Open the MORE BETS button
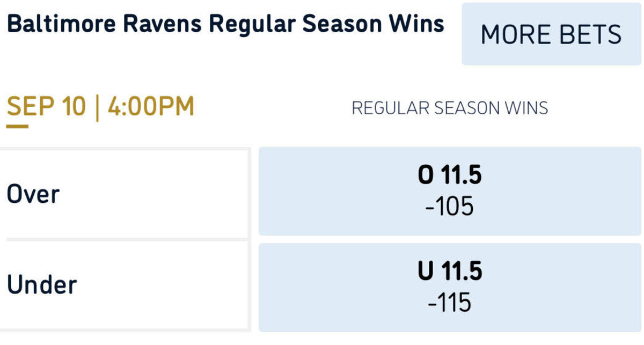Image resolution: width=644 pixels, height=345 pixels. [551, 34]
